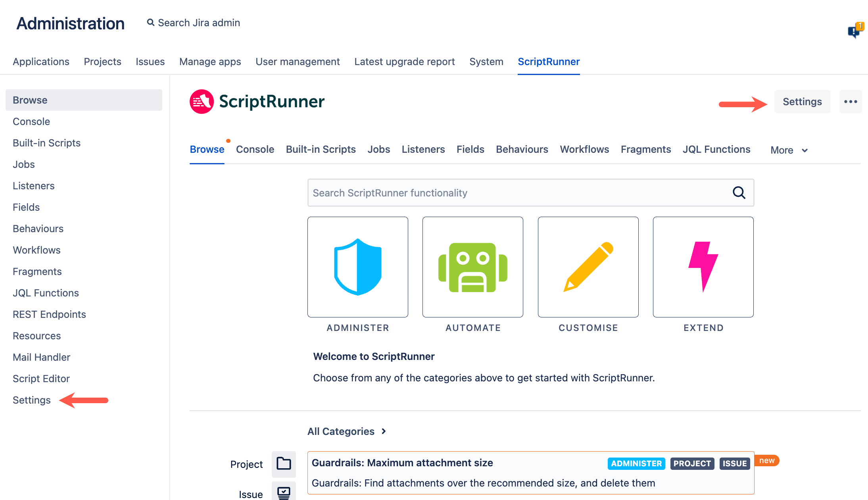Image resolution: width=868 pixels, height=500 pixels.
Task: Expand All Categories chevron
Action: 384,431
